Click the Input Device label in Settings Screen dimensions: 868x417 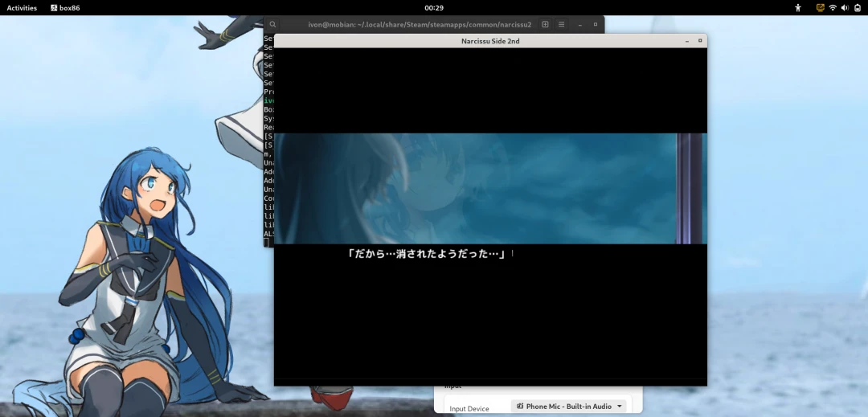(469, 409)
